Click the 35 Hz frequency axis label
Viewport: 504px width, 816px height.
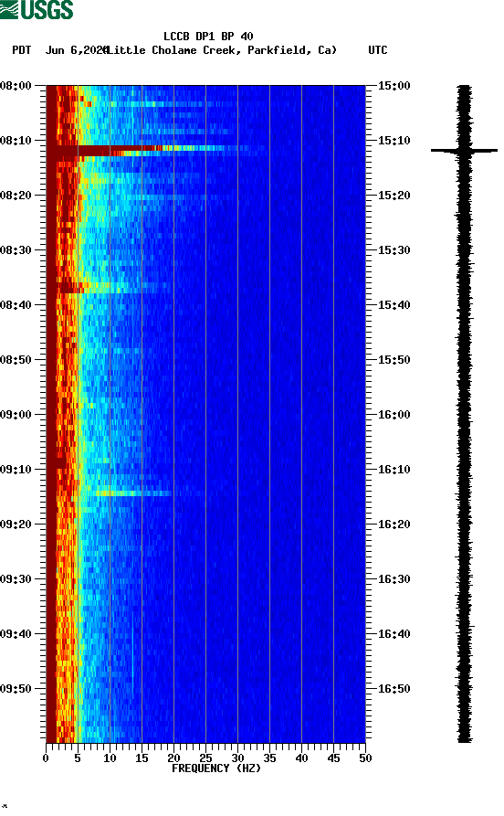[269, 758]
